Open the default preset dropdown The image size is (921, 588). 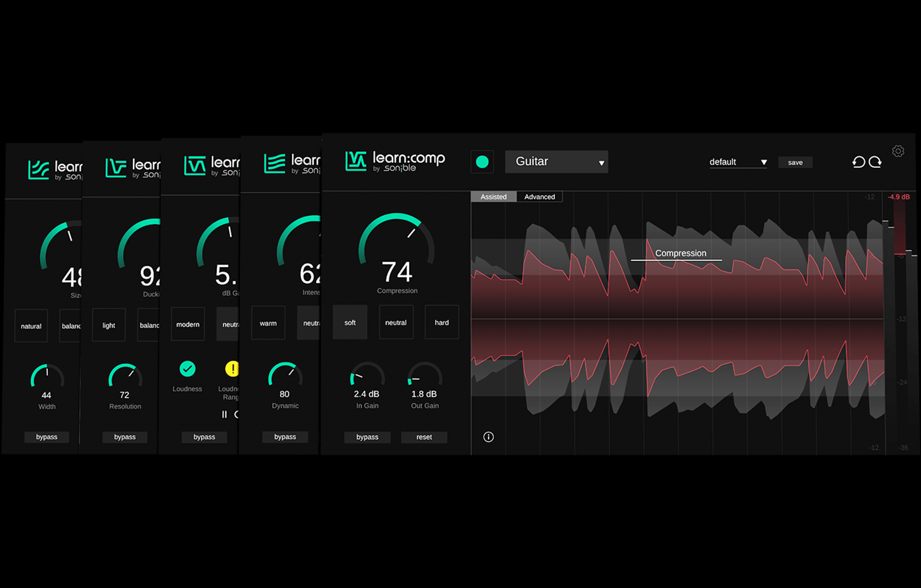point(737,162)
